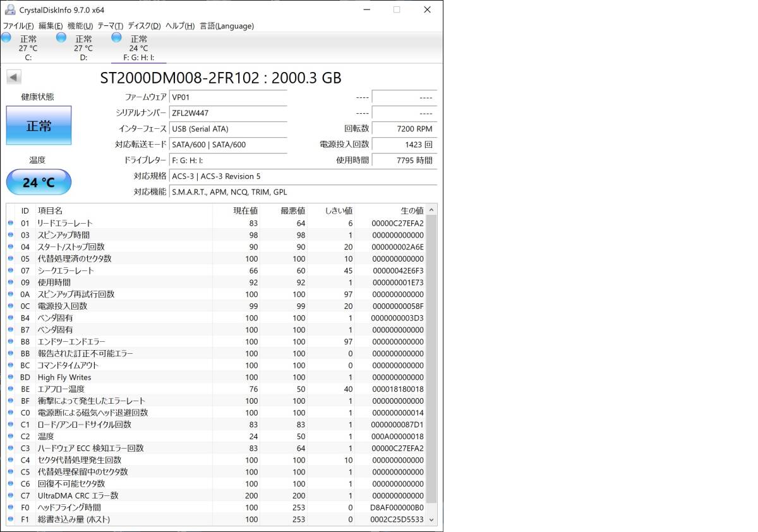Click the 正常 health status button
The height and width of the screenshot is (532, 758).
(39, 126)
